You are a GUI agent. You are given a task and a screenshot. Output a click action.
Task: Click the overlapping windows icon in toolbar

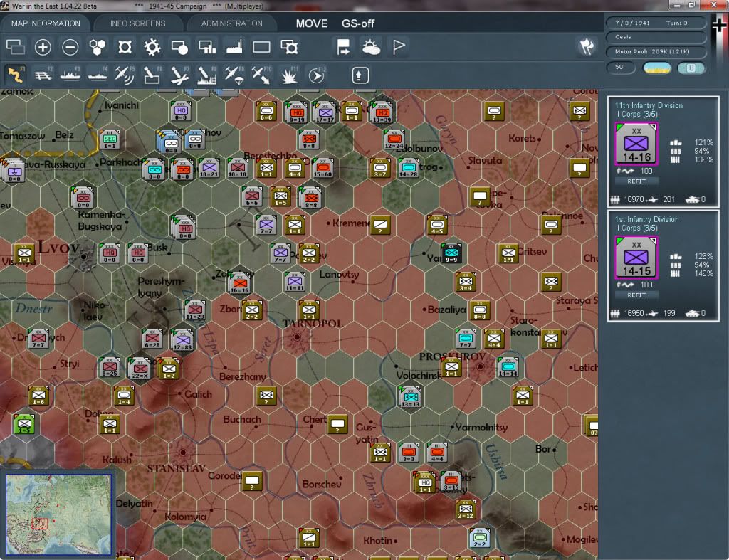tap(16, 47)
